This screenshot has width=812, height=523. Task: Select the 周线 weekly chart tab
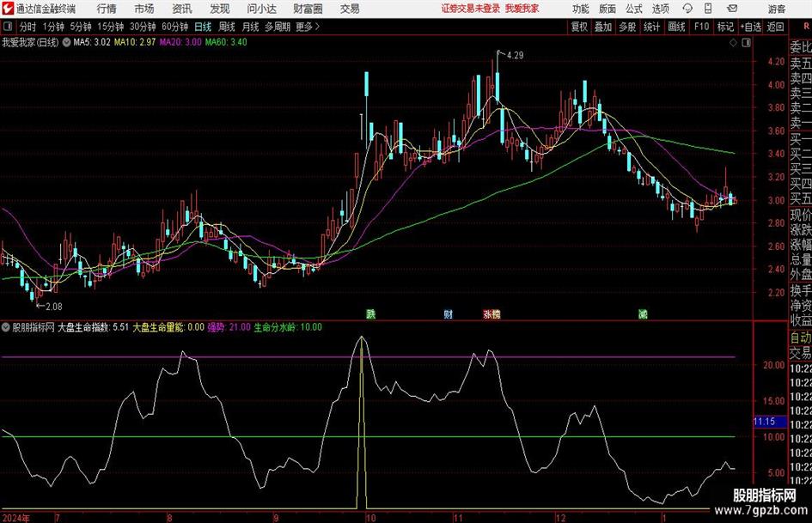pos(226,27)
